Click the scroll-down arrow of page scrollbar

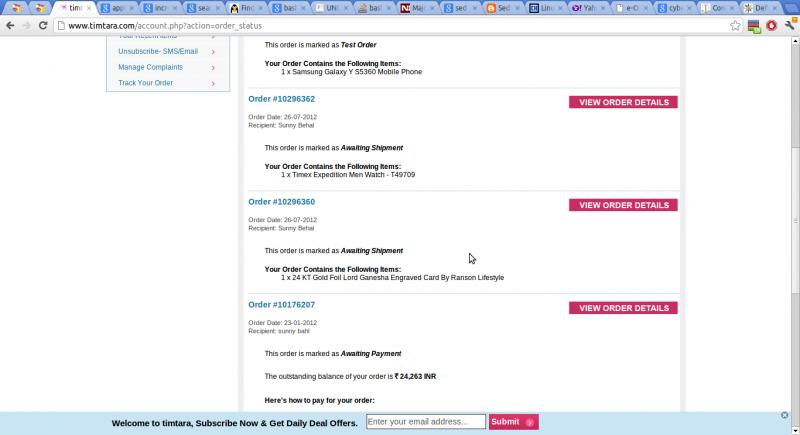(795, 430)
